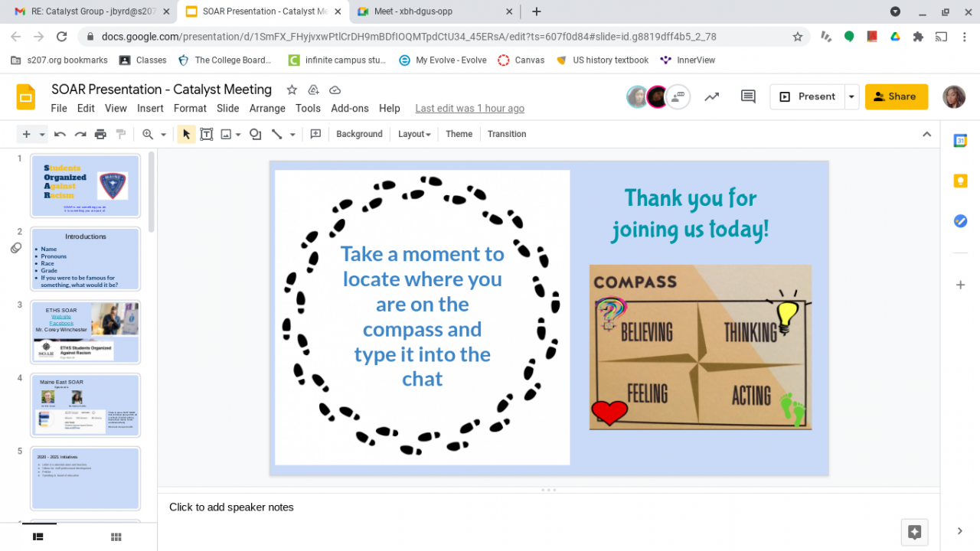Add a new slide with plus button

tap(26, 134)
